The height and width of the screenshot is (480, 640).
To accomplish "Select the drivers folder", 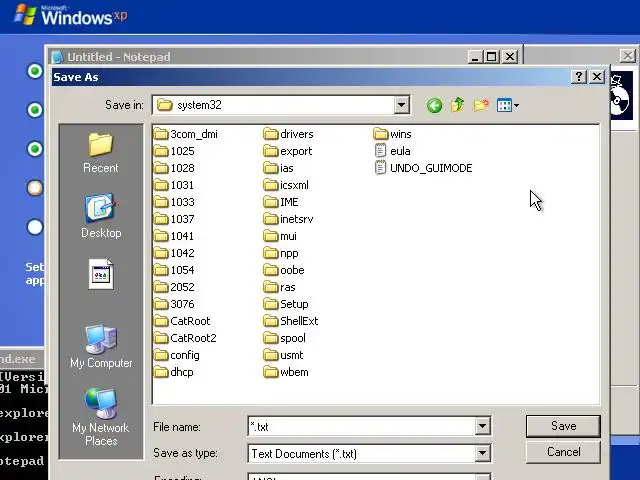I will pos(289,134).
